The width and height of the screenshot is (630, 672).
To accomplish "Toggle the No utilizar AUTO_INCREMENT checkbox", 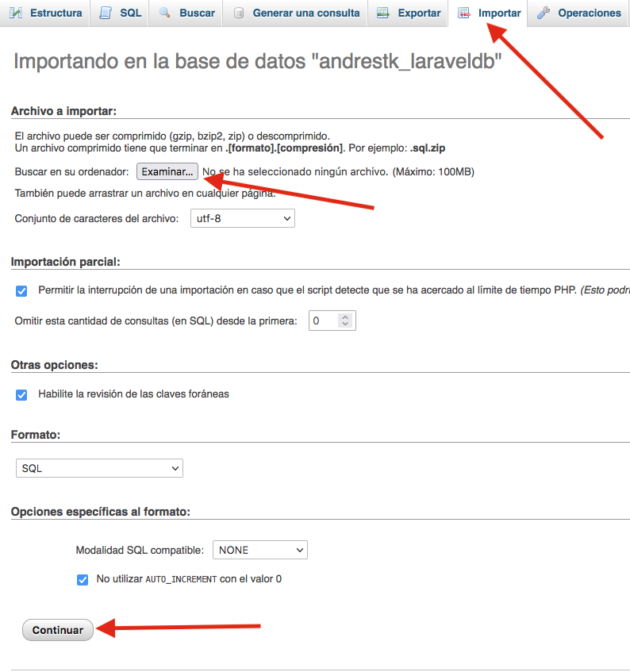I will pyautogui.click(x=83, y=580).
